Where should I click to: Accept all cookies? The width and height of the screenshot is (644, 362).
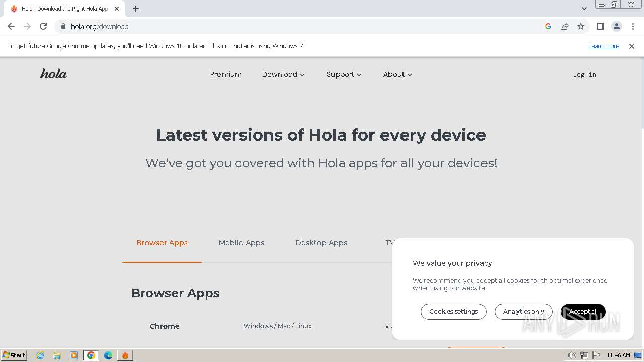tap(583, 312)
